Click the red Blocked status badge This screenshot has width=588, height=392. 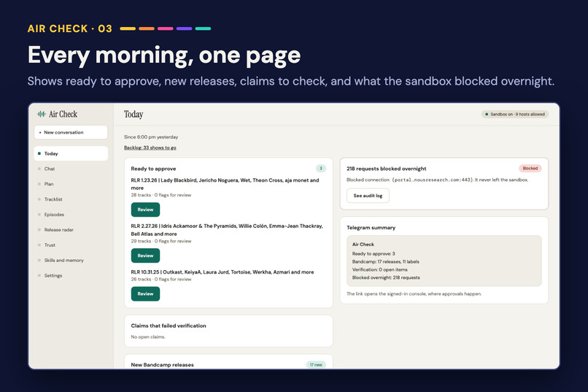[x=530, y=169]
